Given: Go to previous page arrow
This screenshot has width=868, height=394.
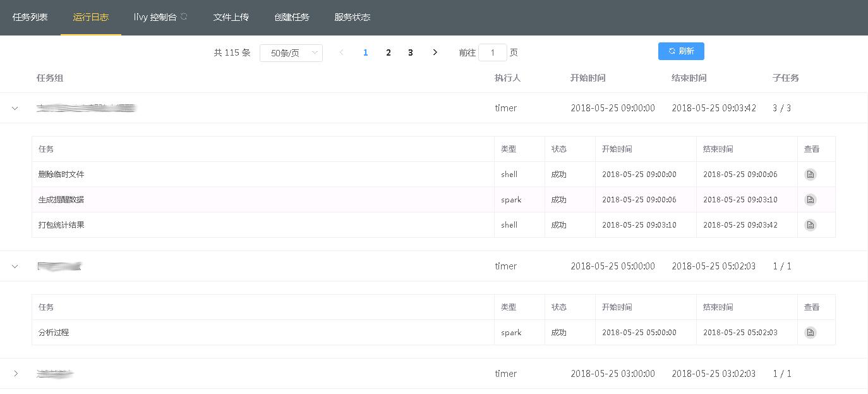Looking at the screenshot, I should coord(341,52).
